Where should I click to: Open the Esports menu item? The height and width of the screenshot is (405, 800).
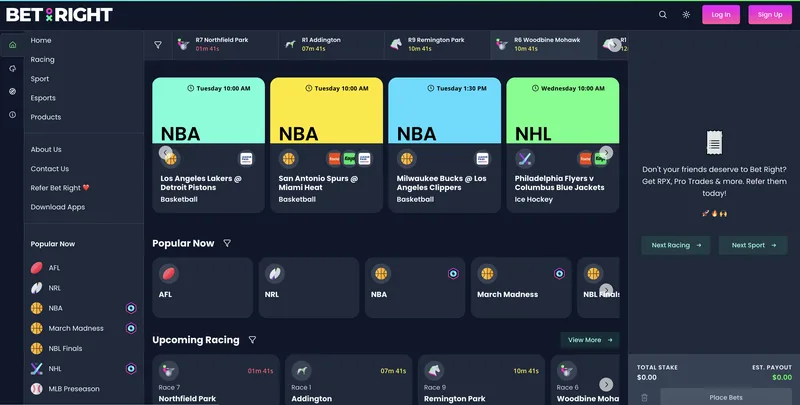point(43,98)
